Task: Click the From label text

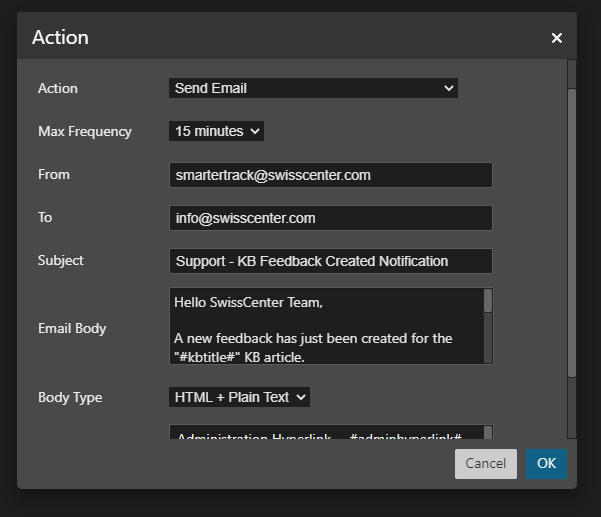Action: (54, 174)
